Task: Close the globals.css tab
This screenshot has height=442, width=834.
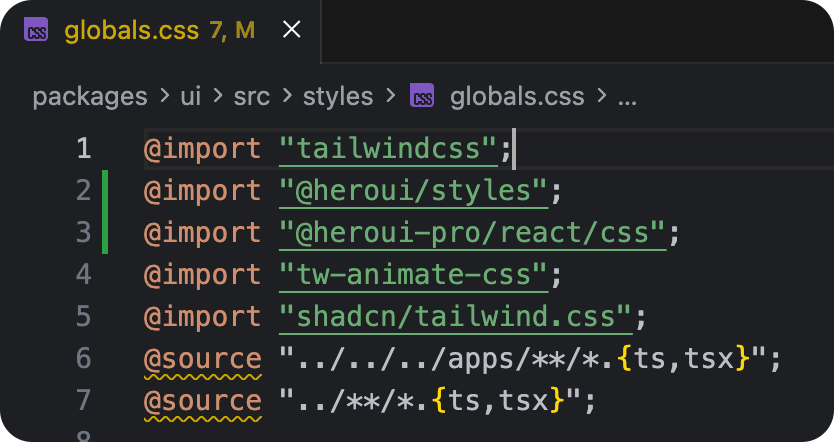Action: pyautogui.click(x=291, y=29)
